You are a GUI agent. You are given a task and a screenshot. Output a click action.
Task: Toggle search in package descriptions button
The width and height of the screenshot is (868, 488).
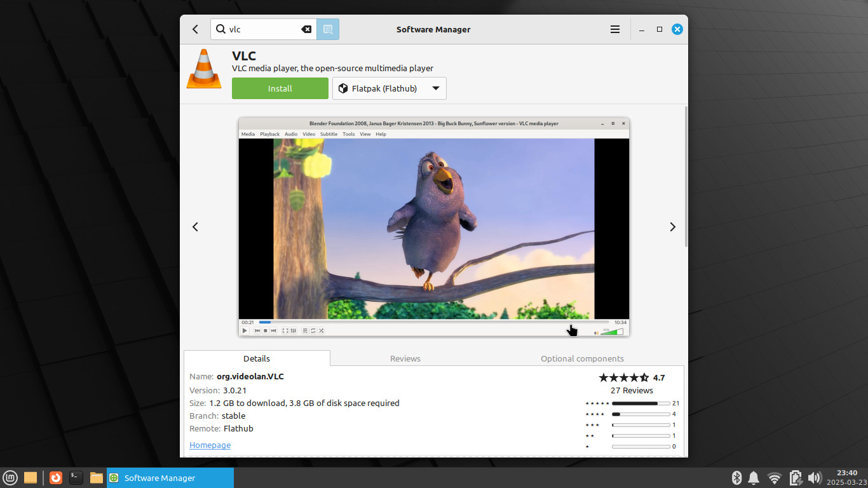(x=328, y=29)
